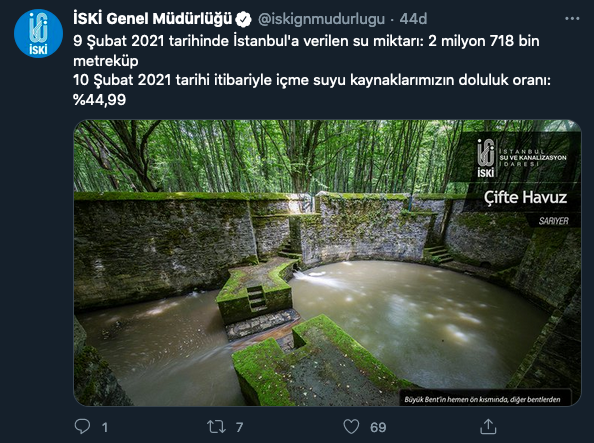Click the Çifte Havuz title in the image
594x443 pixels.
tap(525, 198)
